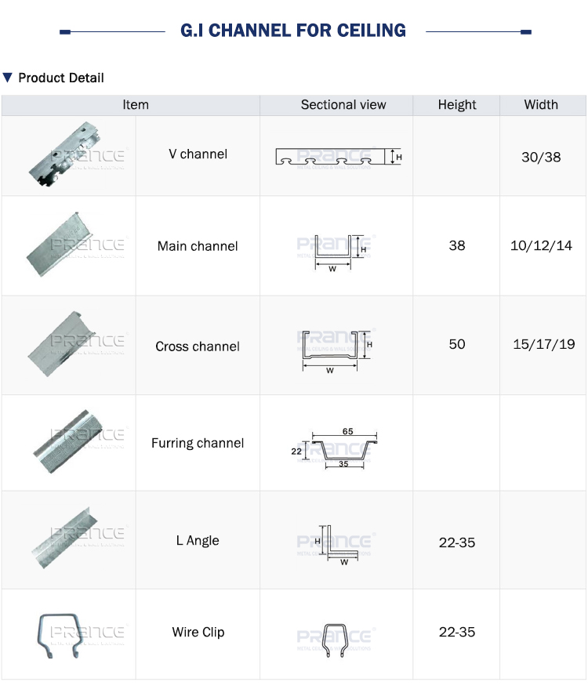Click the V channel product photo

coord(69,156)
